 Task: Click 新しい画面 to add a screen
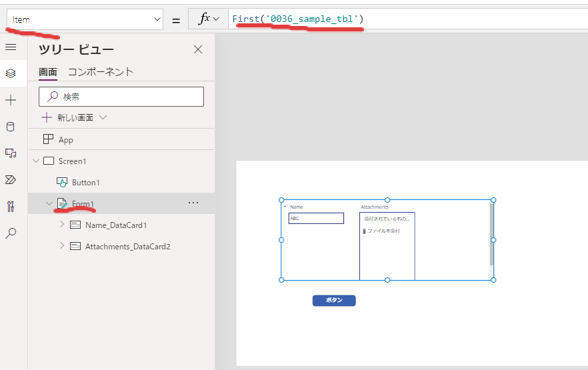click(x=74, y=117)
